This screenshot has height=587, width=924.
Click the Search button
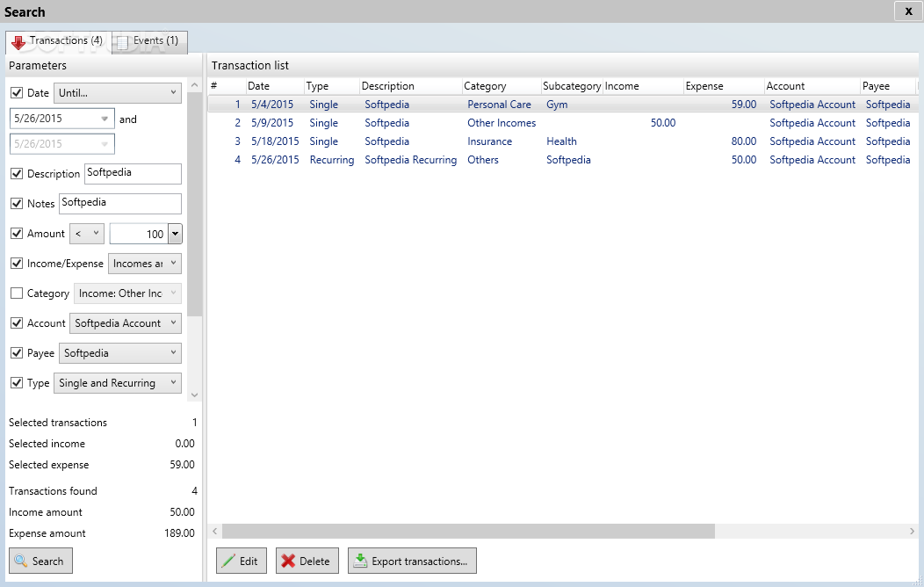point(40,561)
